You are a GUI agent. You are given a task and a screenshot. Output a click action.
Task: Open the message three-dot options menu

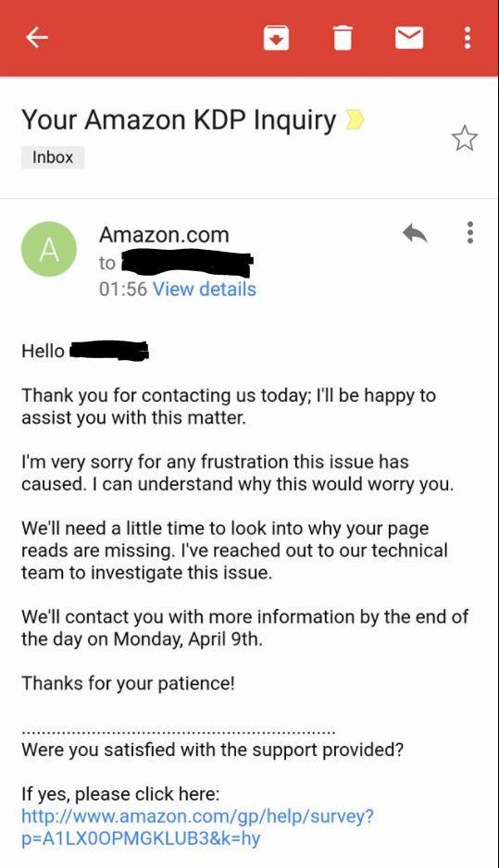[x=469, y=233]
